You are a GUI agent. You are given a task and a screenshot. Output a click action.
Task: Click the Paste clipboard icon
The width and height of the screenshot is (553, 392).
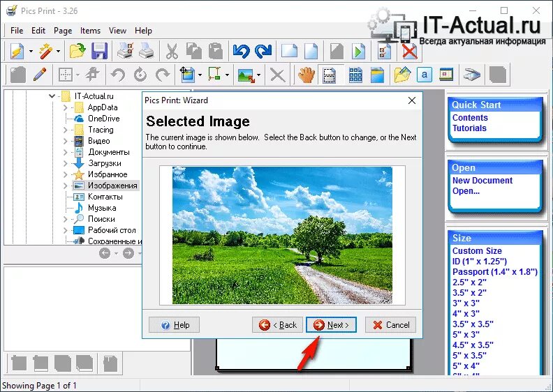coord(216,52)
